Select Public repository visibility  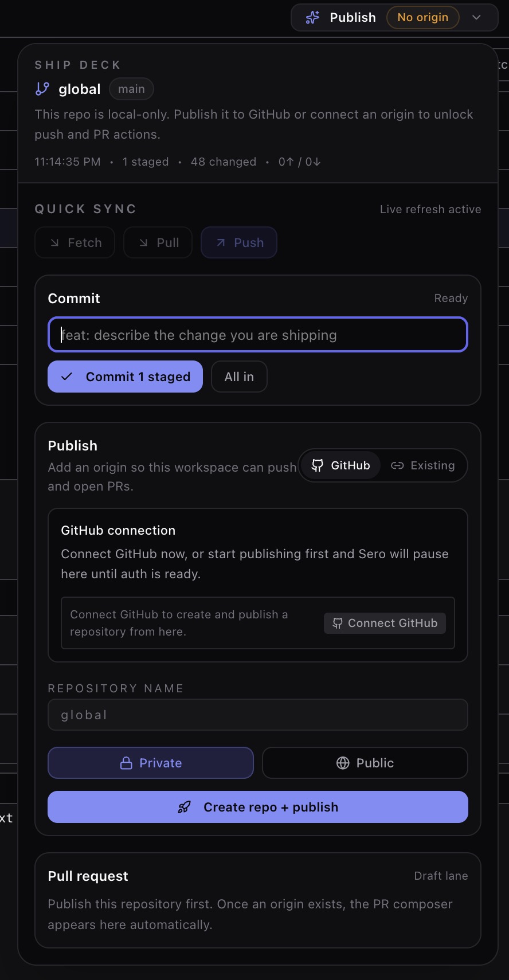click(x=365, y=763)
